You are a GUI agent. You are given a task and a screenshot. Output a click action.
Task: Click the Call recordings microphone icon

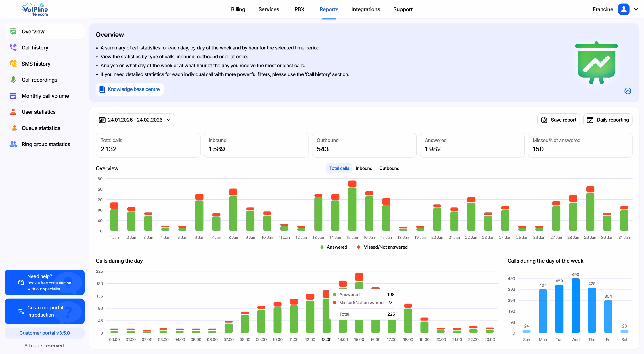13,80
